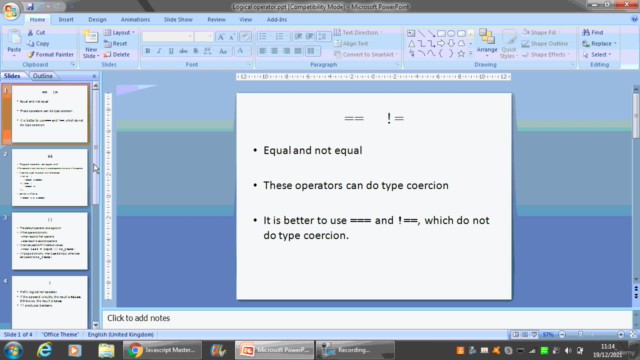Switch to Normal view in status bar

click(516, 335)
